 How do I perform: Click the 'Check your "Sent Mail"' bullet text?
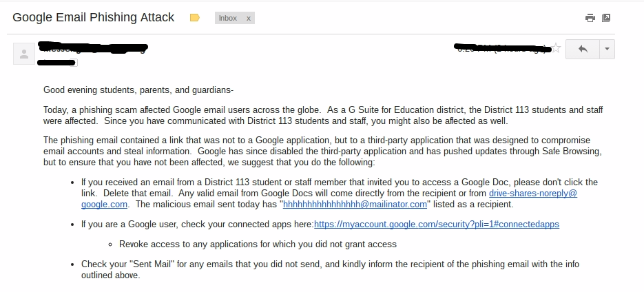click(x=330, y=269)
